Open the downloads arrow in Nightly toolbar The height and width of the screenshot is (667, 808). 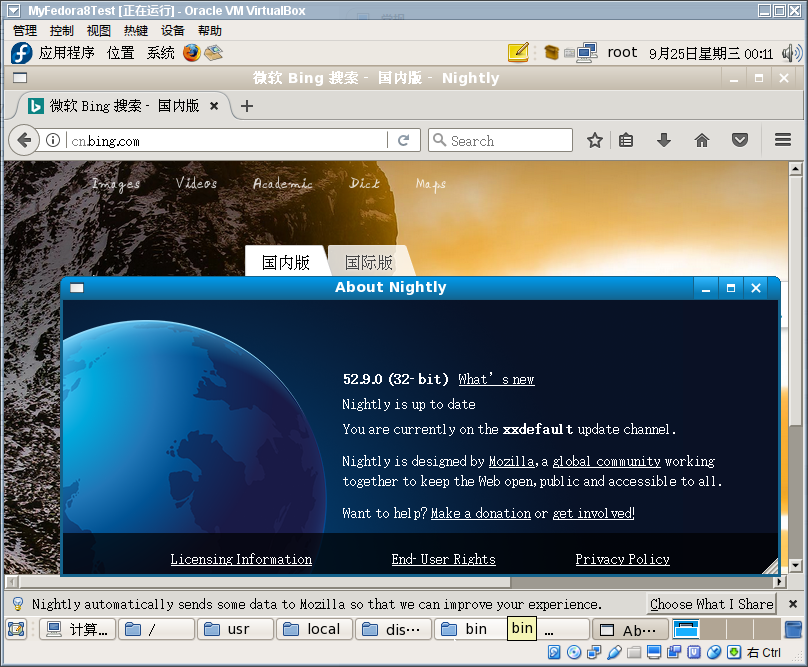pyautogui.click(x=664, y=140)
